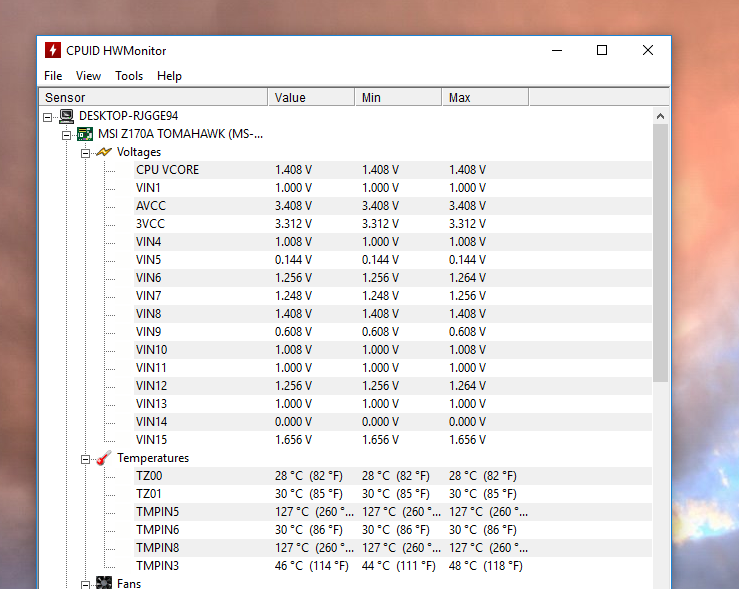Select the VIN4 sensor row
Screen dimensions: 739x589
click(393, 242)
